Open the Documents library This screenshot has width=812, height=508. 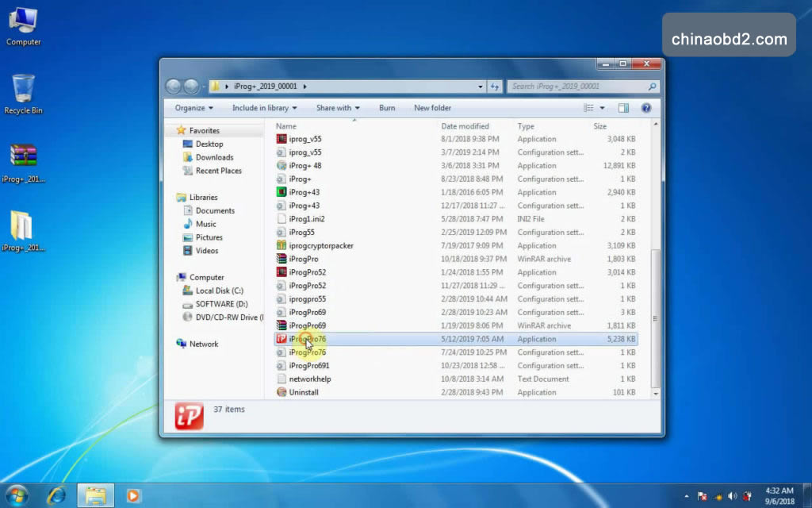pos(215,211)
